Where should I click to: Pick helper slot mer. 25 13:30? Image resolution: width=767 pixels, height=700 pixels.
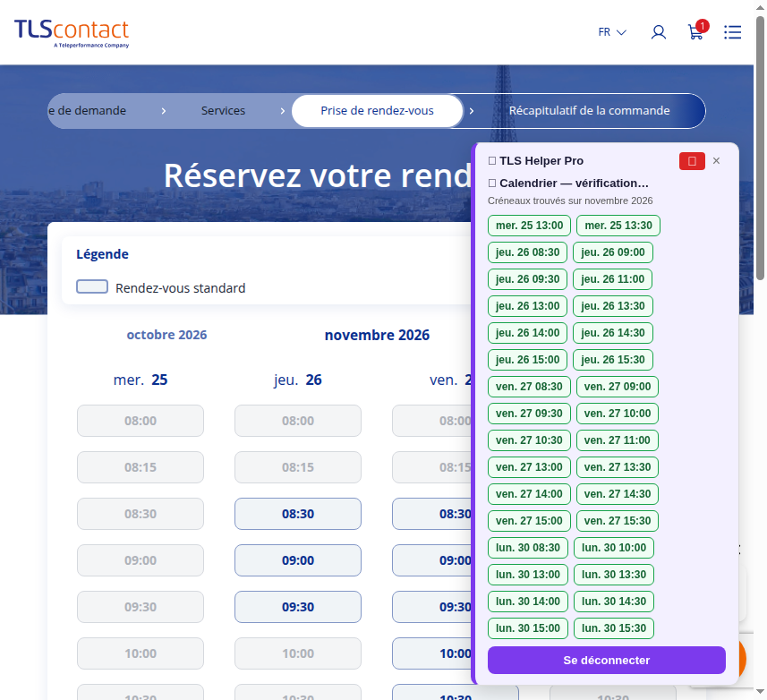[618, 226]
